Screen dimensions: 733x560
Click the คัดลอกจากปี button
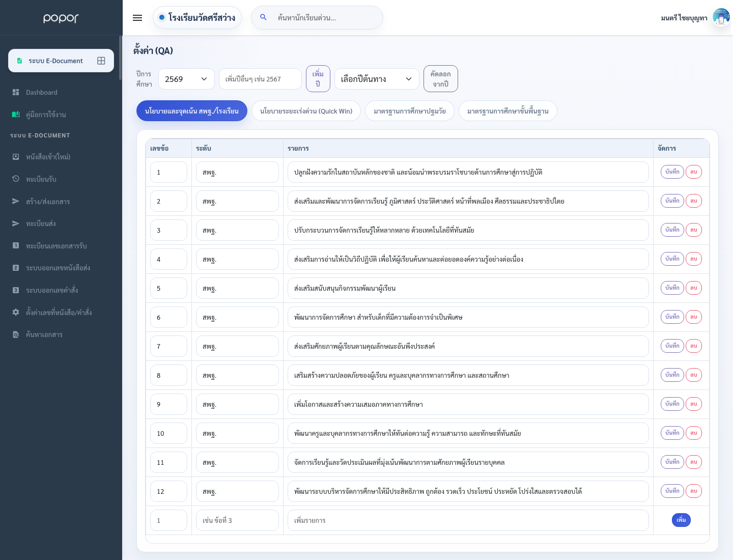[441, 79]
